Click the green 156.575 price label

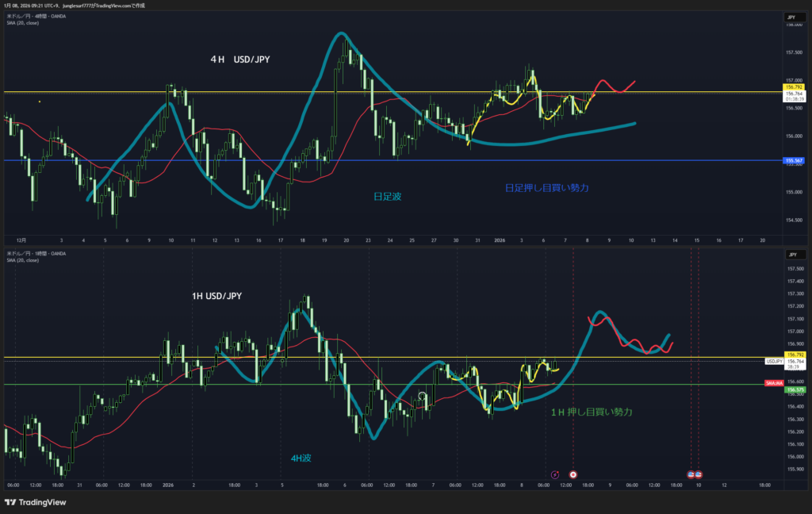click(793, 389)
